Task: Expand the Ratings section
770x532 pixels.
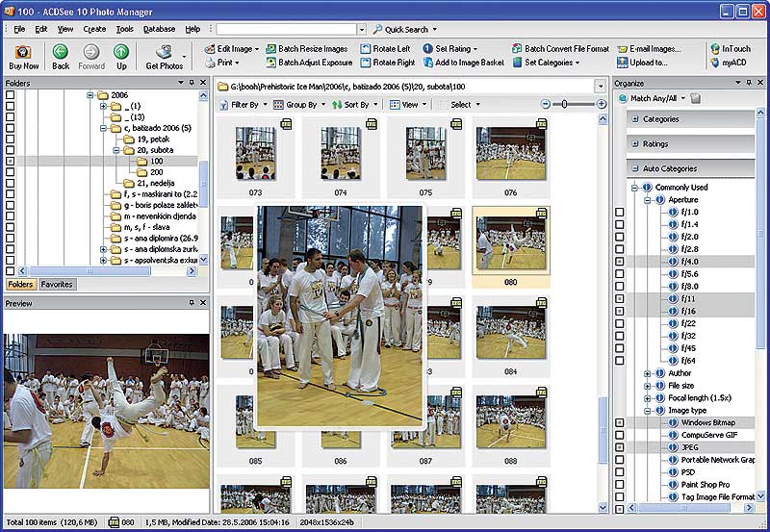Action: pyautogui.click(x=635, y=143)
